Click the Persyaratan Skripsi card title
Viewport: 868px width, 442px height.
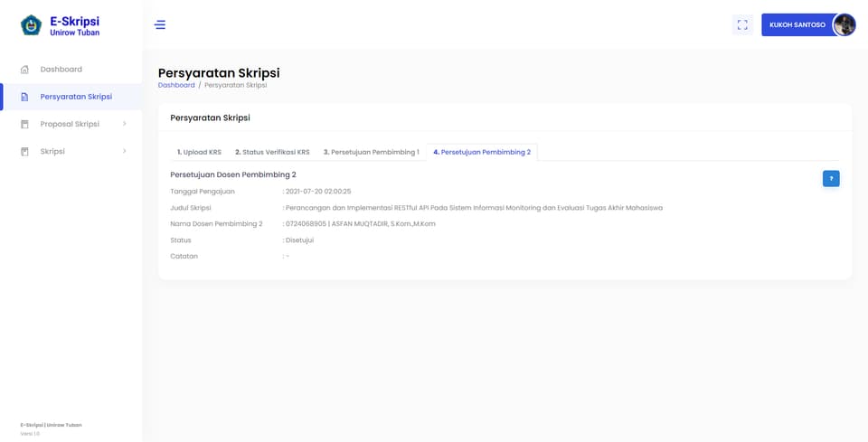click(211, 118)
